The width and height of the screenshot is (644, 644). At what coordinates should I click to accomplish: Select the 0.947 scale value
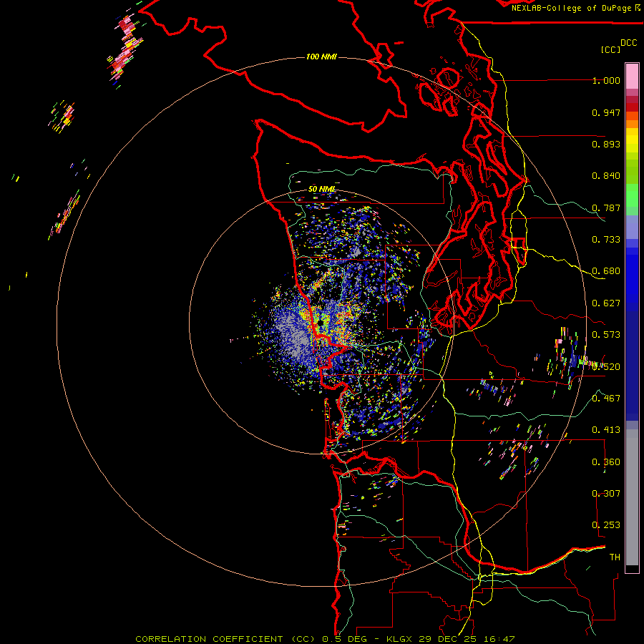[606, 112]
